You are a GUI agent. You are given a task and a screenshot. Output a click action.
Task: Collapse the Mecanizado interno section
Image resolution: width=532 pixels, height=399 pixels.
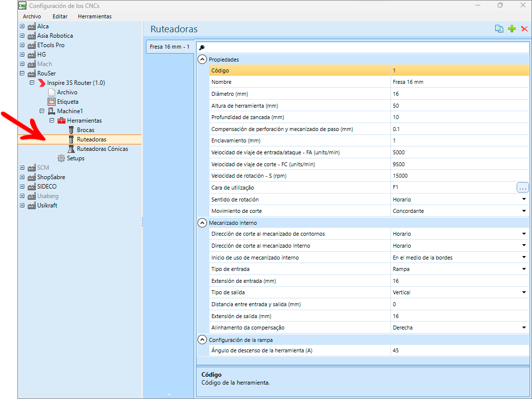tap(202, 223)
